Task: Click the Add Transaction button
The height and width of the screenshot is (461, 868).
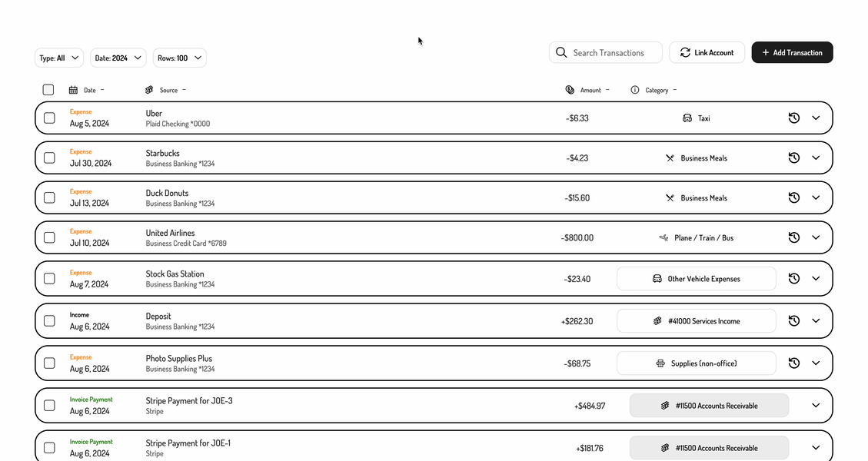Action: pos(792,52)
